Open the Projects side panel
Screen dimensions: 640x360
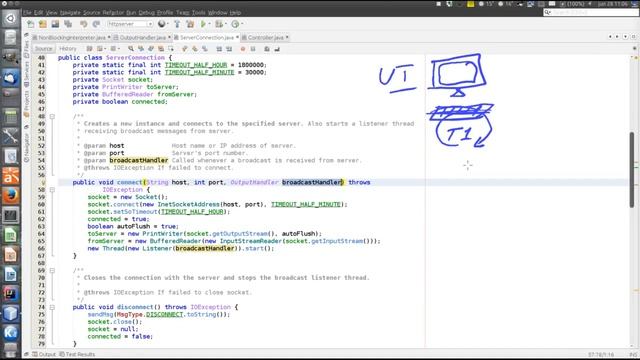27,104
